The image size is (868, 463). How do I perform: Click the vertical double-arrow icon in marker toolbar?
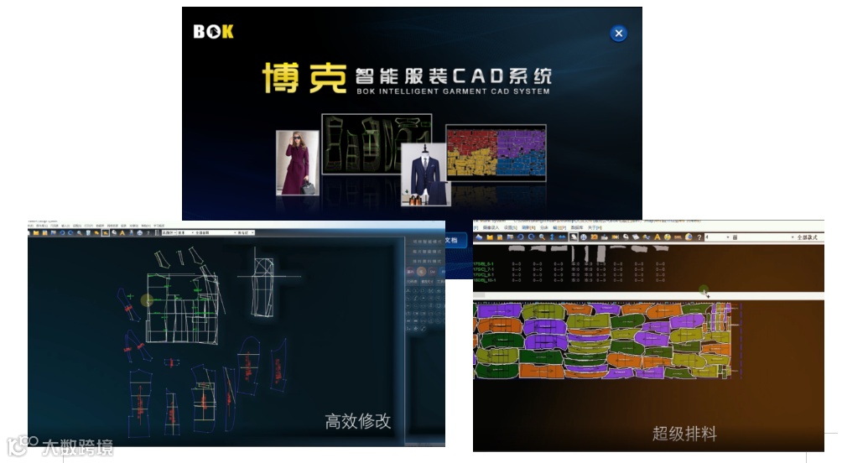coord(551,237)
